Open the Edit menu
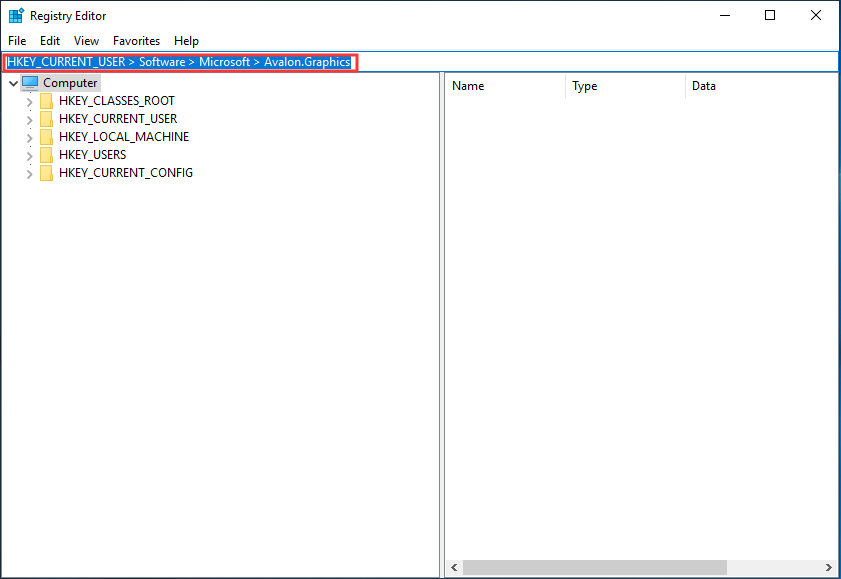 click(49, 41)
